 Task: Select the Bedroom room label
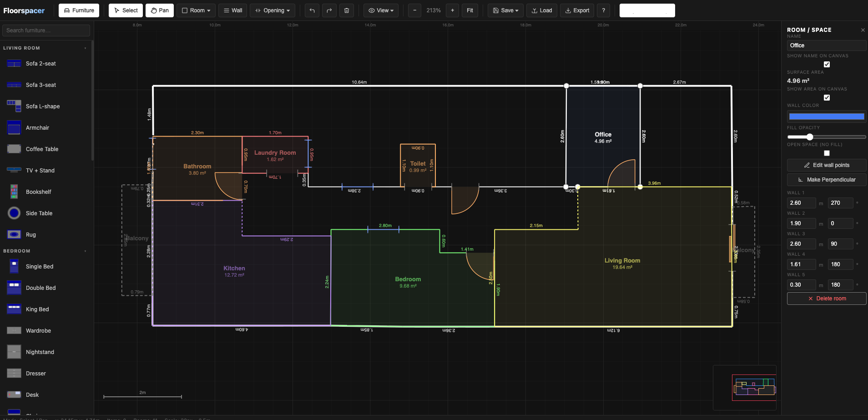click(408, 279)
